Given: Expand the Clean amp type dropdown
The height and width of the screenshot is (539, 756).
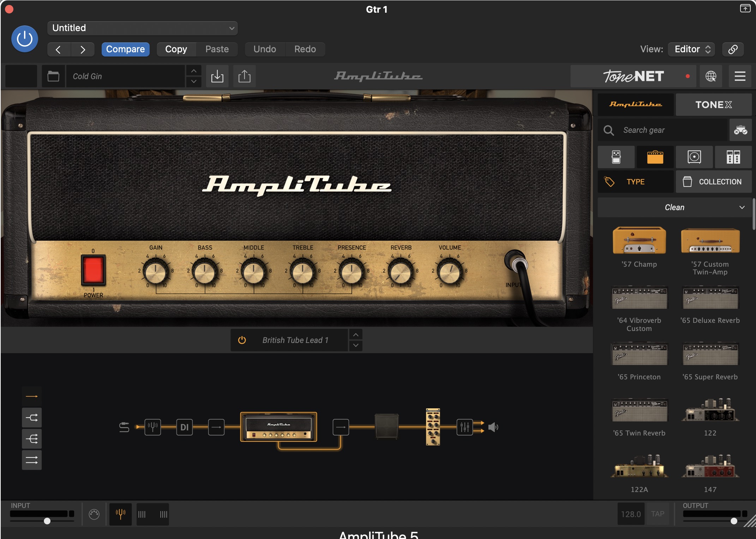Looking at the screenshot, I should [x=674, y=208].
